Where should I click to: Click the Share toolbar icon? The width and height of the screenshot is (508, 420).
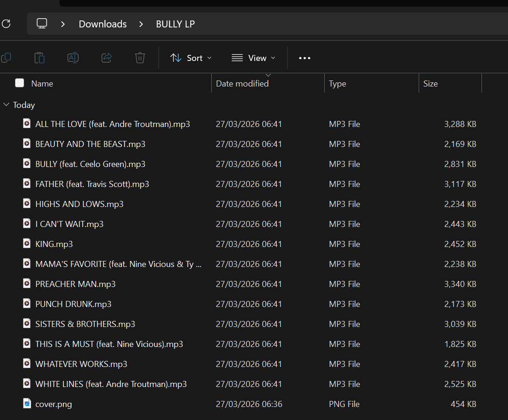pos(107,58)
